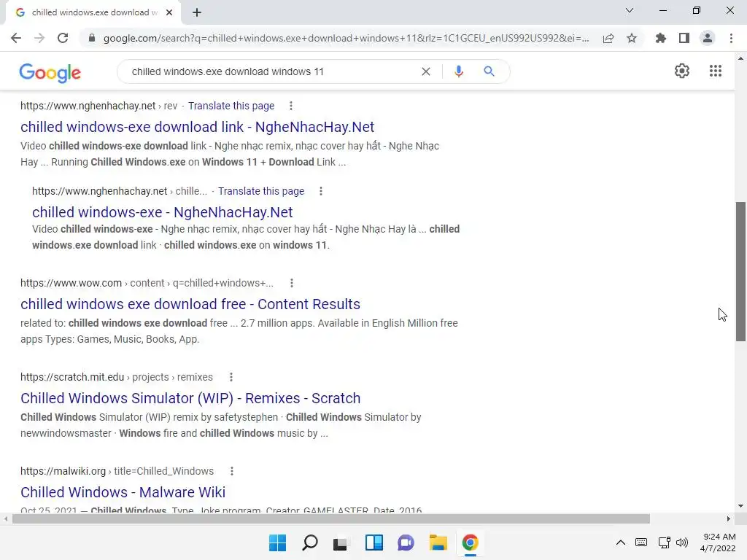Go to the Google logo homepage
Image resolution: width=747 pixels, height=560 pixels.
coord(50,72)
